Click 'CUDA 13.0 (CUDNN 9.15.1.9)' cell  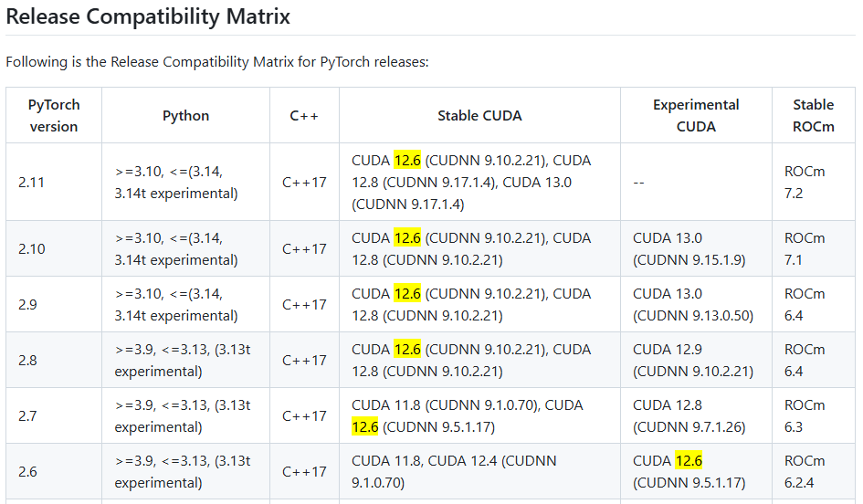(x=696, y=248)
